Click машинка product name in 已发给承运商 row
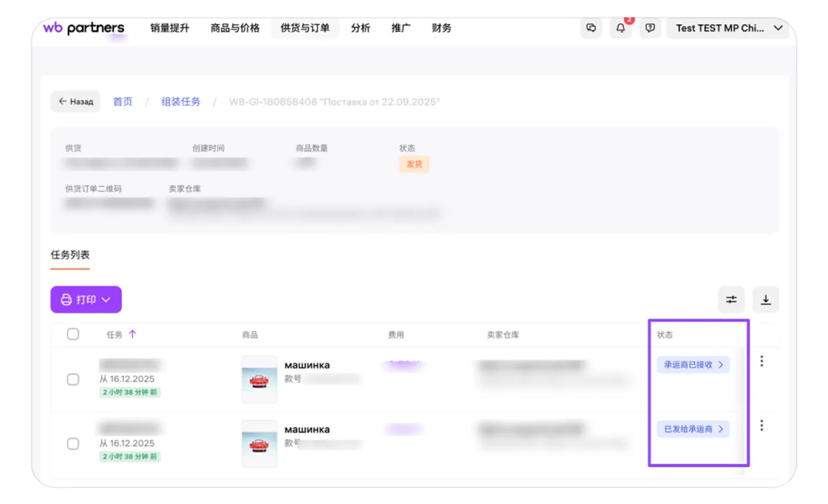 (x=307, y=429)
